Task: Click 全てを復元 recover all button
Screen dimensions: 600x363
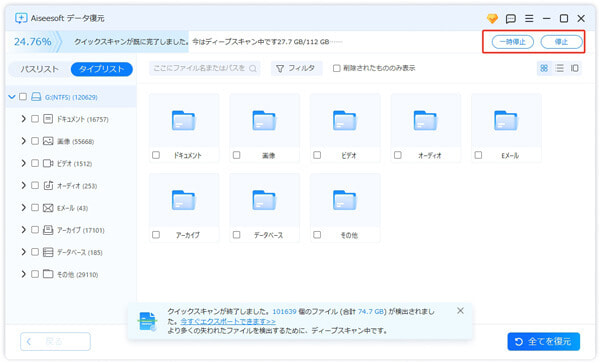Action: click(x=544, y=342)
